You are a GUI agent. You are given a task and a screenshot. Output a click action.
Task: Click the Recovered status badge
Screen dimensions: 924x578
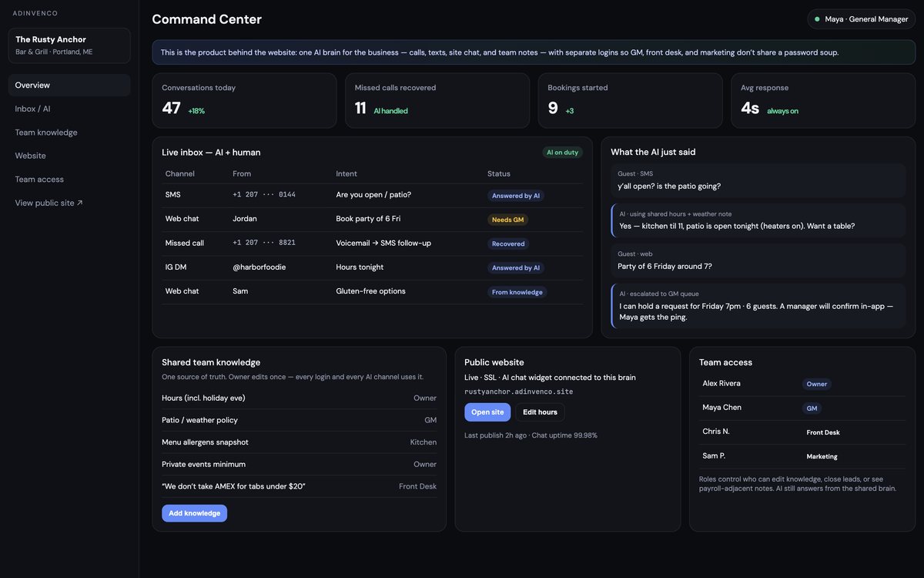[508, 244]
